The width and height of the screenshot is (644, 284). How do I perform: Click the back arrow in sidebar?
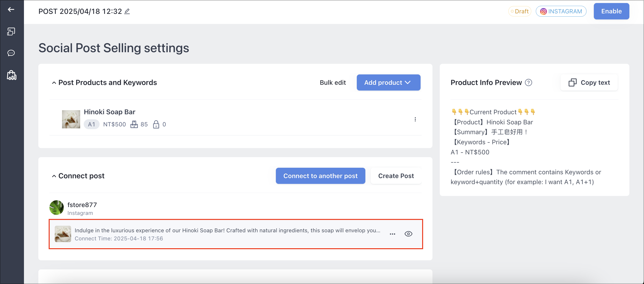pyautogui.click(x=11, y=10)
